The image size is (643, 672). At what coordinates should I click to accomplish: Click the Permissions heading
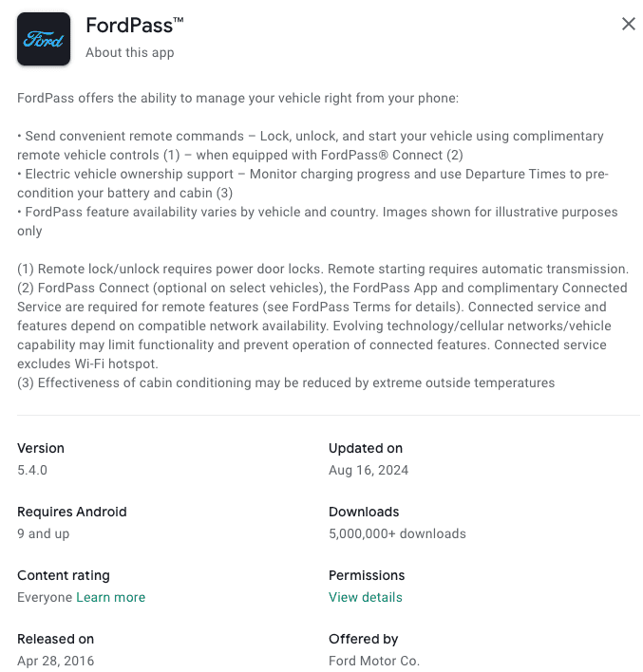pyautogui.click(x=367, y=575)
